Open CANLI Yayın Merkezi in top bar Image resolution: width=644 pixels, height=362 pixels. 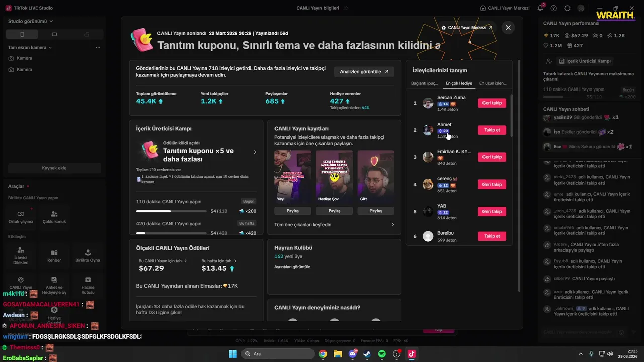tap(505, 8)
